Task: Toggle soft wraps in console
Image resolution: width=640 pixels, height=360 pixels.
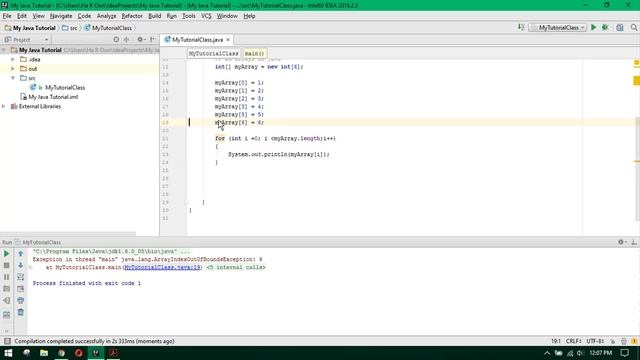Action: (20, 277)
